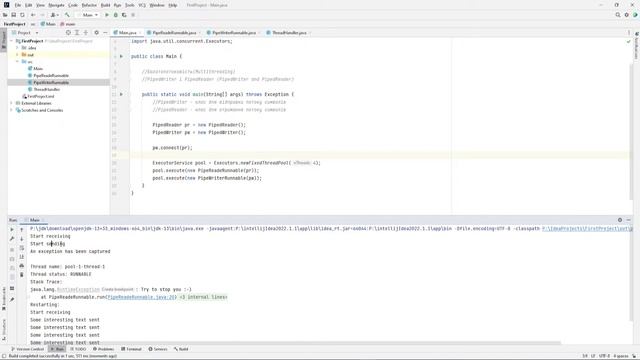Image resolution: width=640 pixels, height=360 pixels.
Task: Click the Debug bug icon in toolbar
Action: click(x=116, y=15)
